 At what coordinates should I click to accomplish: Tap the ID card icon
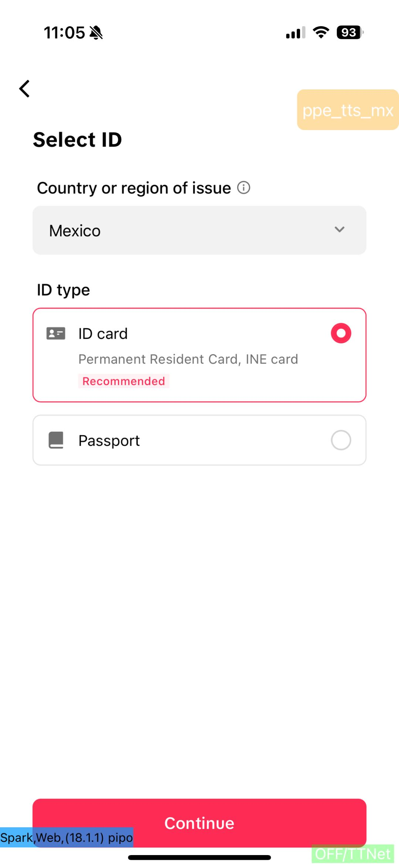click(56, 333)
